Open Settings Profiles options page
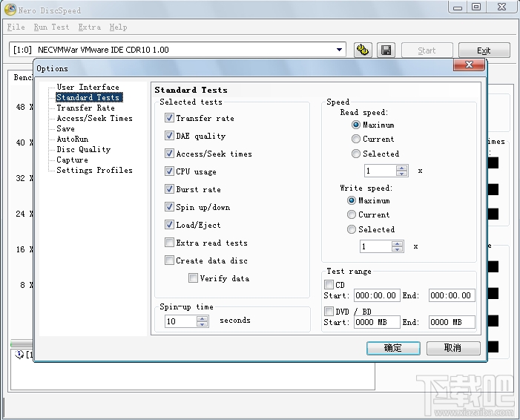 pyautogui.click(x=94, y=170)
